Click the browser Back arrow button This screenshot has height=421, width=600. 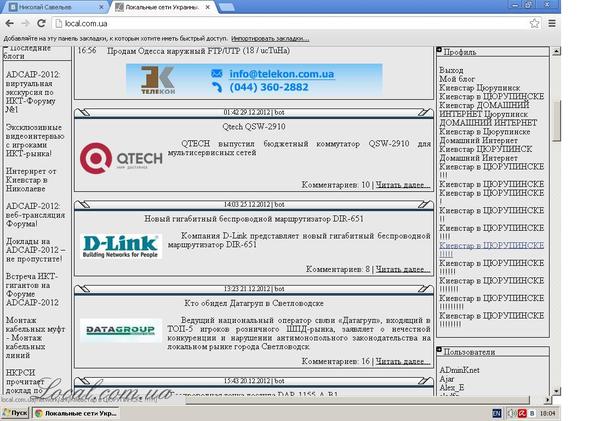10,21
